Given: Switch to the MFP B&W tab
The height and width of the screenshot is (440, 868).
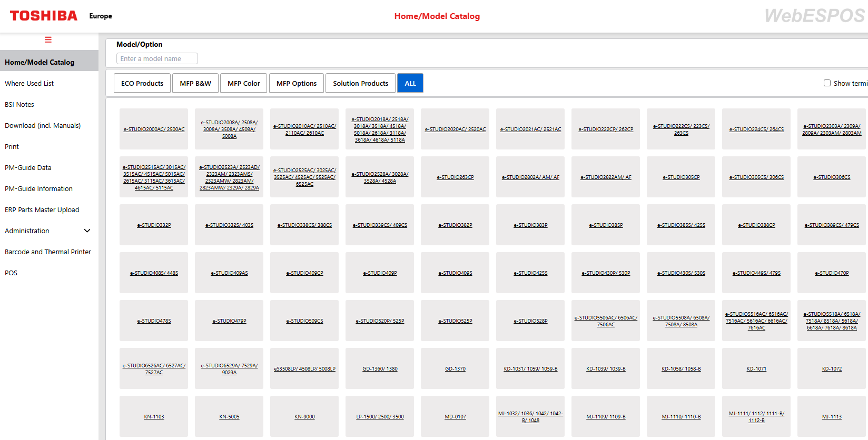Looking at the screenshot, I should click(x=195, y=83).
